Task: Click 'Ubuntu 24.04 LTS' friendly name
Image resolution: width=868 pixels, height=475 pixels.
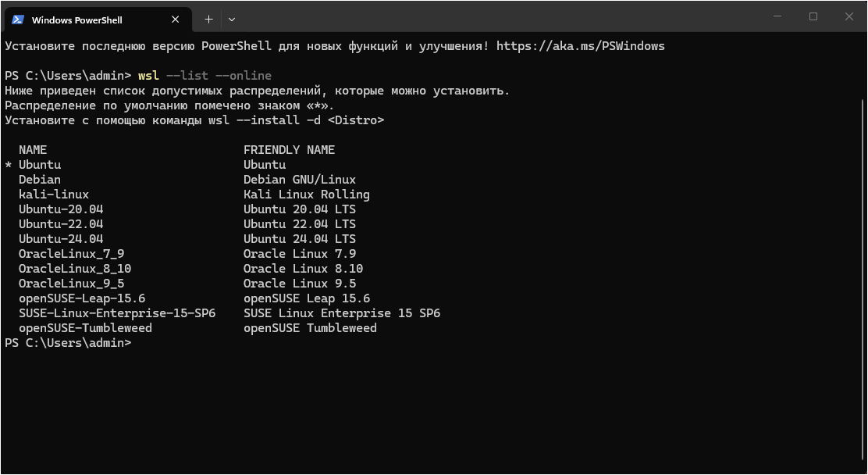Action: 300,239
